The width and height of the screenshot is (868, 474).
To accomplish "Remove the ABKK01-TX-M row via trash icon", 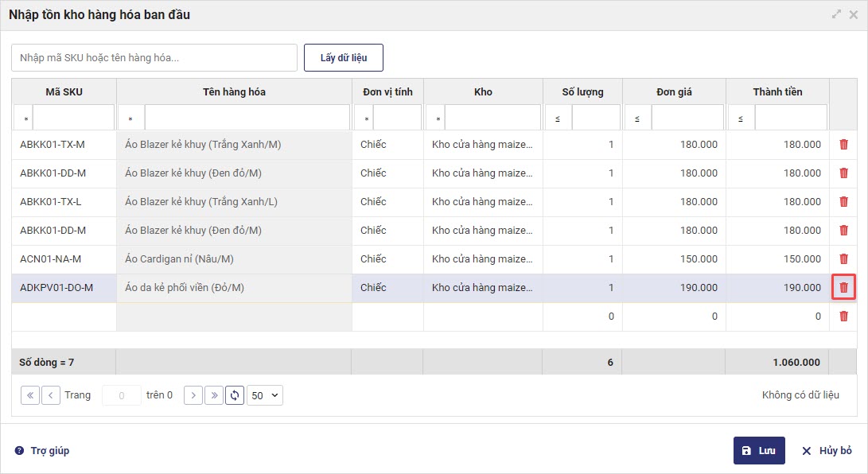I will point(843,144).
